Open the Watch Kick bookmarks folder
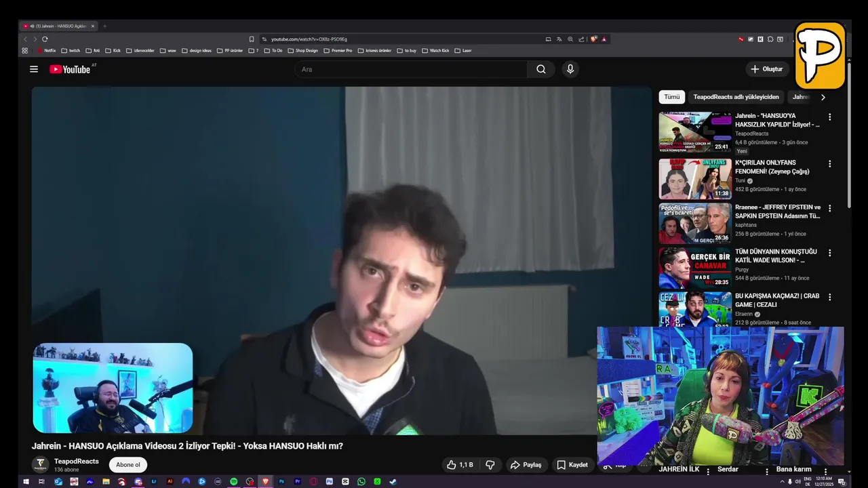868x488 pixels. [x=435, y=51]
